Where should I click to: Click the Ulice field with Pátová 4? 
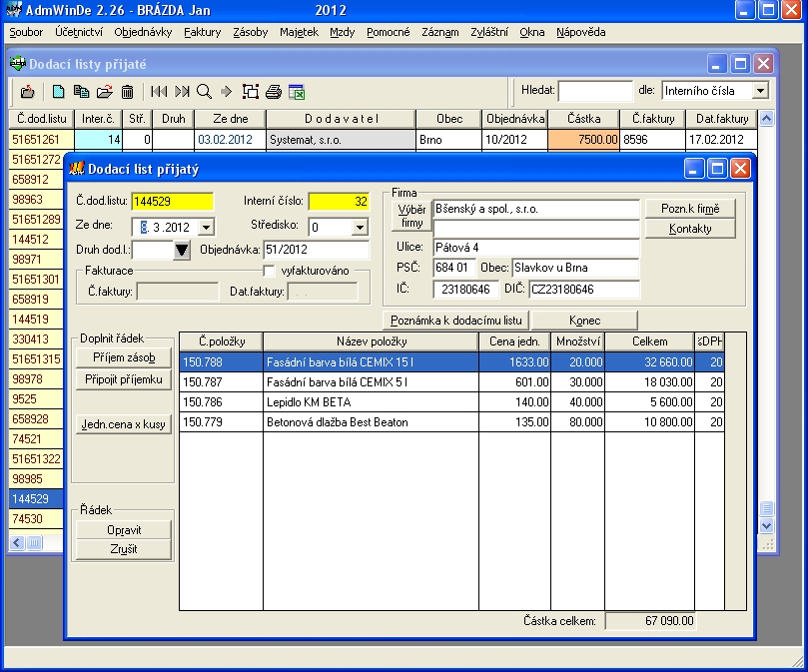[x=536, y=248]
